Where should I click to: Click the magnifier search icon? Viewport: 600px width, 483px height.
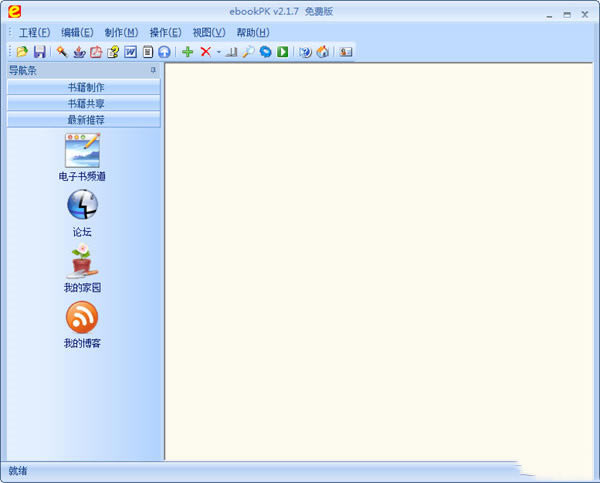(x=249, y=52)
